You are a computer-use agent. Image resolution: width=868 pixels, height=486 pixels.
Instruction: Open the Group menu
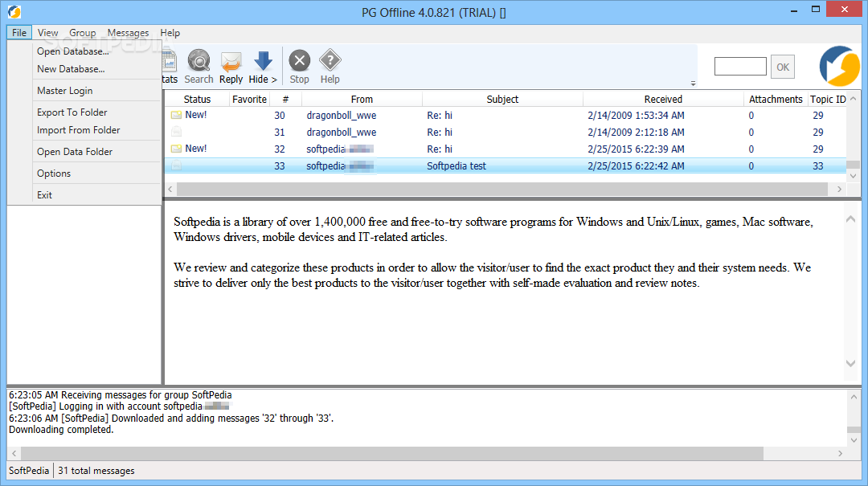83,33
